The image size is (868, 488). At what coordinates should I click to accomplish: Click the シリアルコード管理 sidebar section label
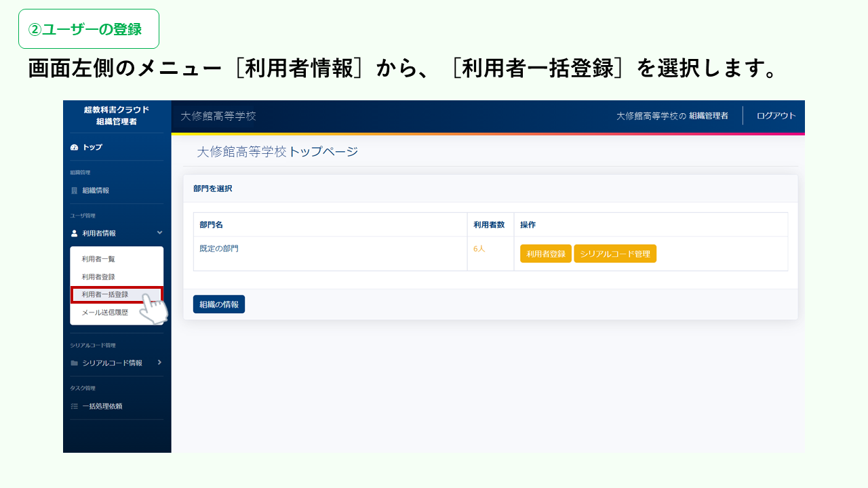pyautogui.click(x=93, y=345)
